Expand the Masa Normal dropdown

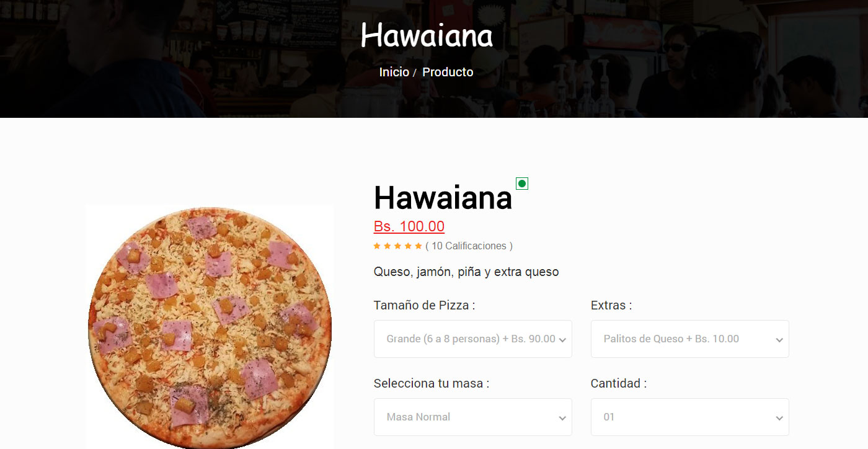coord(473,417)
